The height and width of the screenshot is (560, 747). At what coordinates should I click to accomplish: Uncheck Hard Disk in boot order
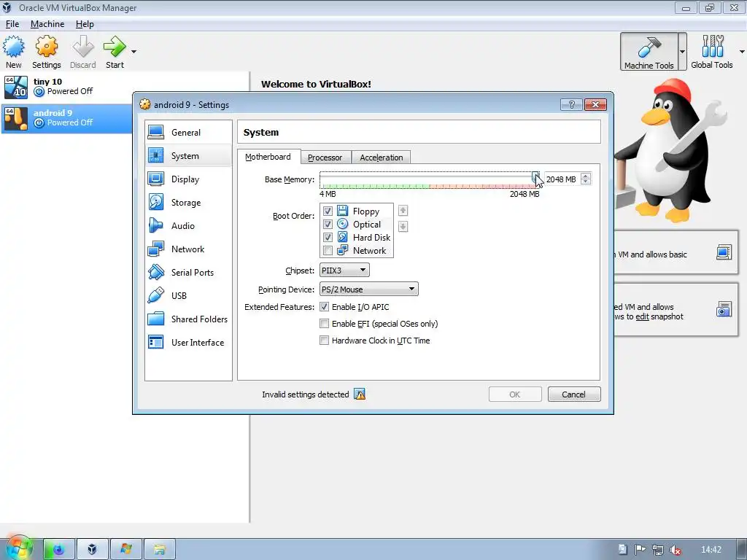pos(328,237)
